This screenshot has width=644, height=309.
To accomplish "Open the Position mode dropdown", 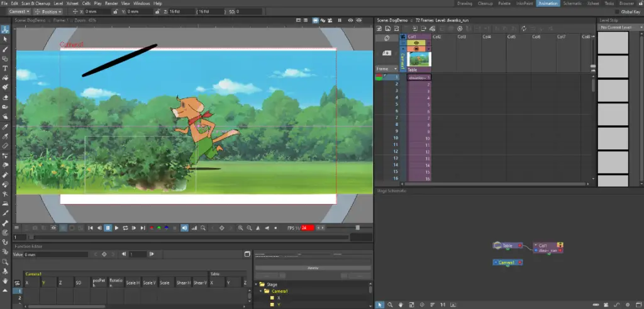I will [x=48, y=12].
